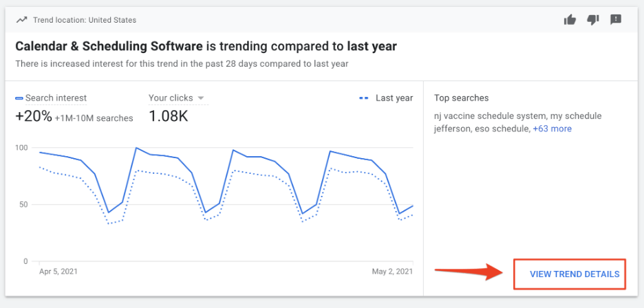644x308 pixels.
Task: Click the Top searches heading
Action: [461, 98]
